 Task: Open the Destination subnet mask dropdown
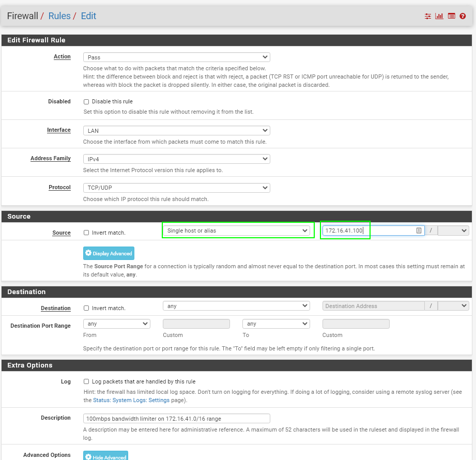point(453,306)
